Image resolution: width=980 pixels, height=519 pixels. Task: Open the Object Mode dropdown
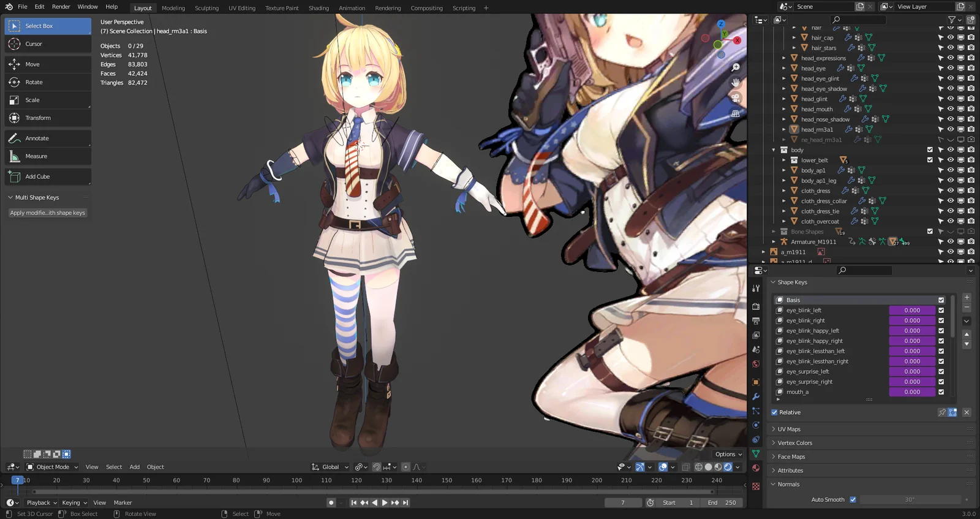(x=53, y=467)
